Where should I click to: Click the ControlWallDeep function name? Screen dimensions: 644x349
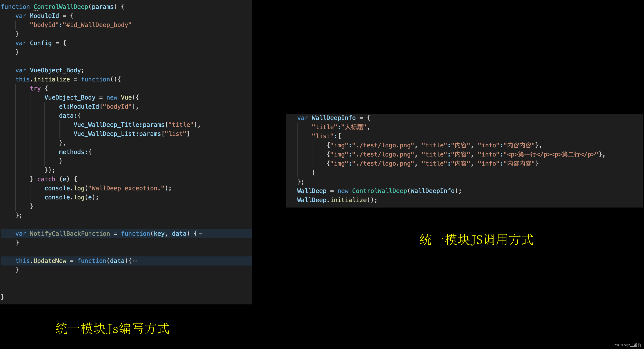(61, 7)
